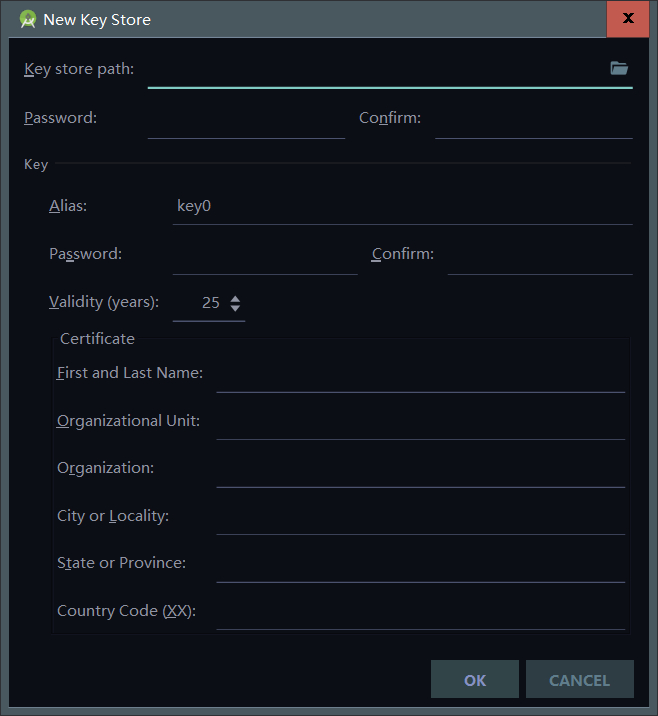
Task: Focus the State or Province field
Action: pos(421,565)
